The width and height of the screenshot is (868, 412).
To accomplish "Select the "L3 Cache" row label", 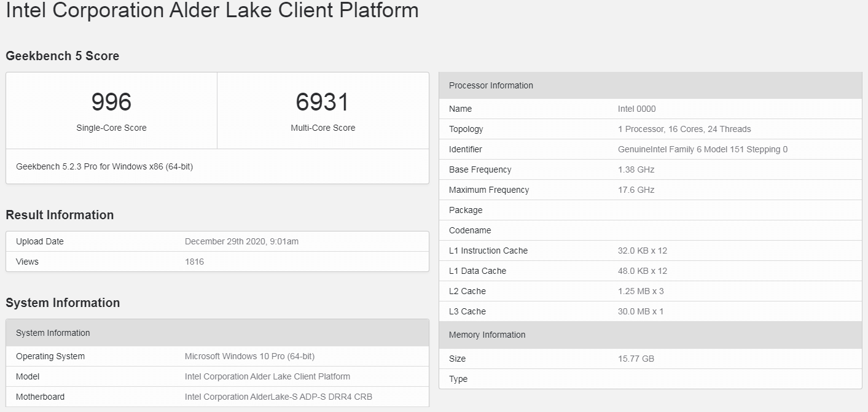I will click(x=467, y=311).
